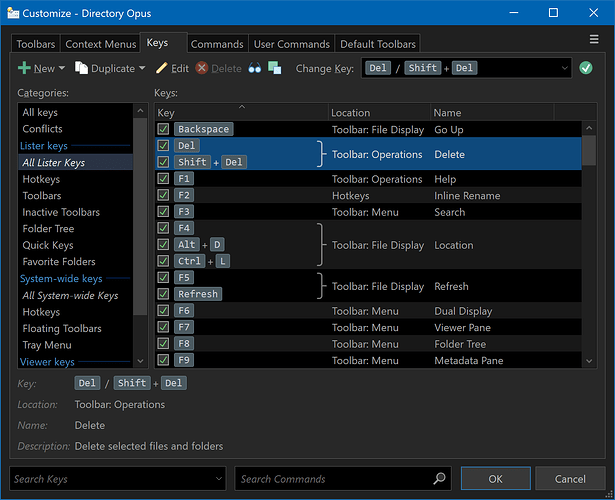Select Hotkeys under Lister keys

(75, 179)
